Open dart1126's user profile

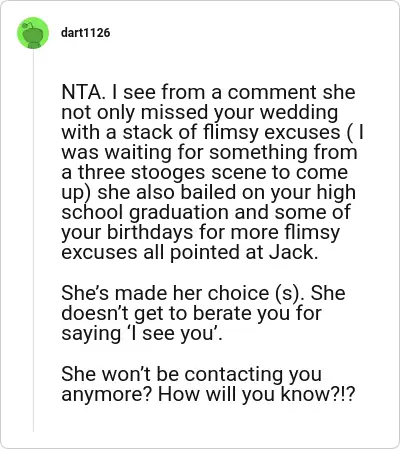pos(85,33)
